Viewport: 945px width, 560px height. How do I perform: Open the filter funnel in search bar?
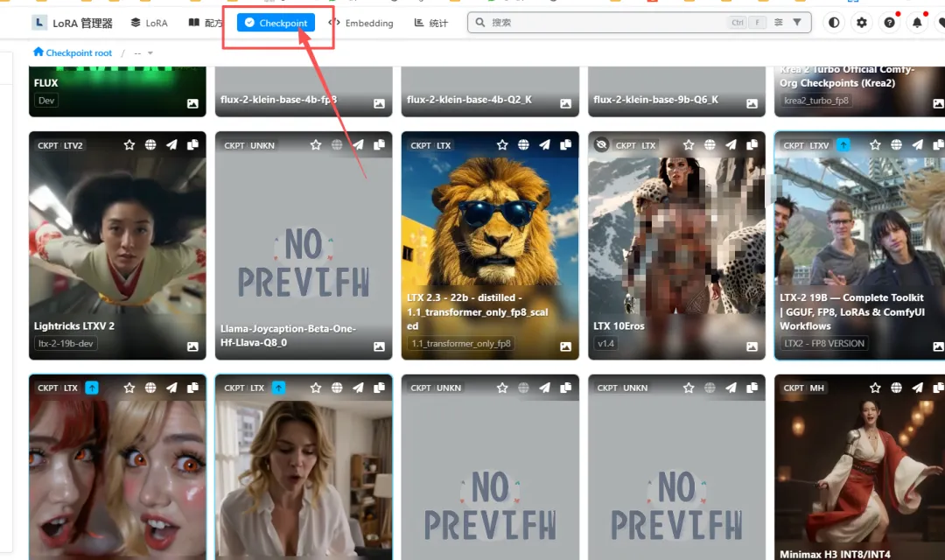[x=797, y=22]
